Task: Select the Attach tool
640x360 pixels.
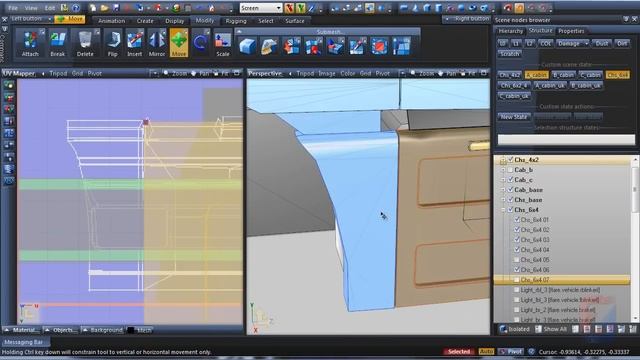Action: 30,43
